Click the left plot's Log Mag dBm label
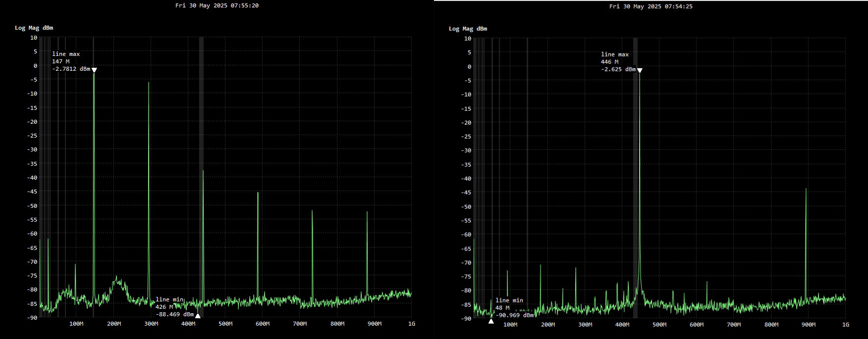The image size is (868, 339). coord(34,28)
